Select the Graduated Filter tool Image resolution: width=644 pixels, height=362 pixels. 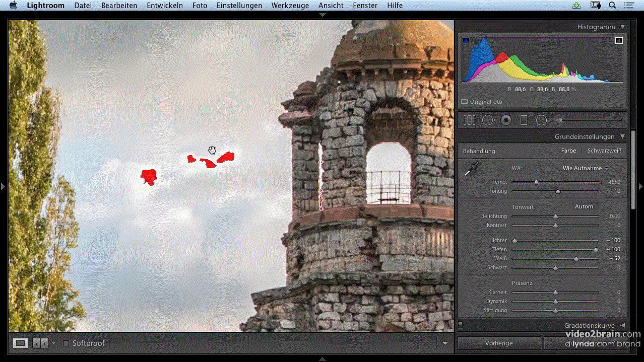tap(524, 120)
